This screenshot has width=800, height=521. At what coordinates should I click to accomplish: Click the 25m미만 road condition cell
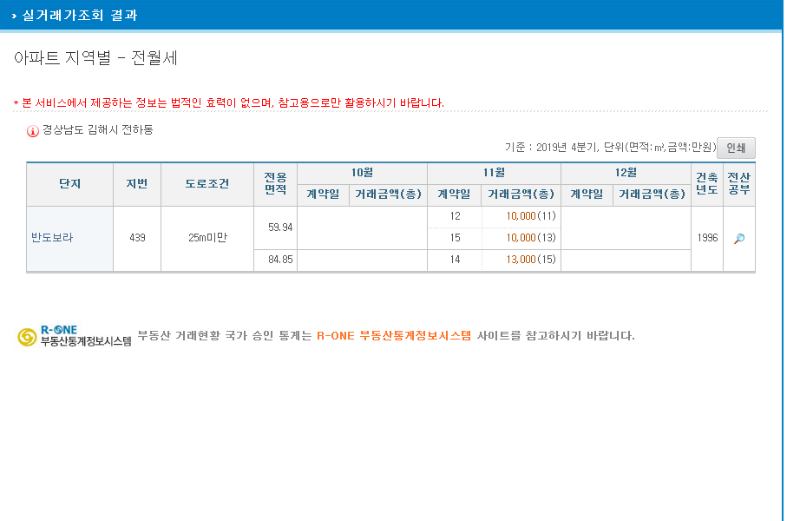click(207, 238)
